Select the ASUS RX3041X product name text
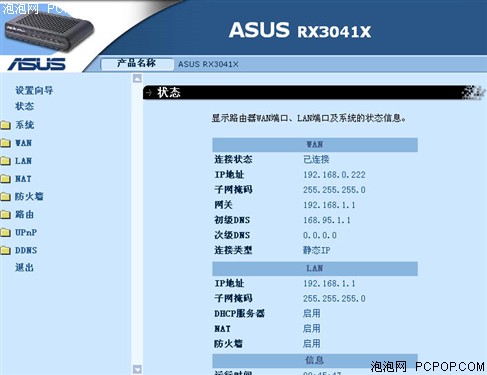This screenshot has height=375, width=487. pos(208,64)
